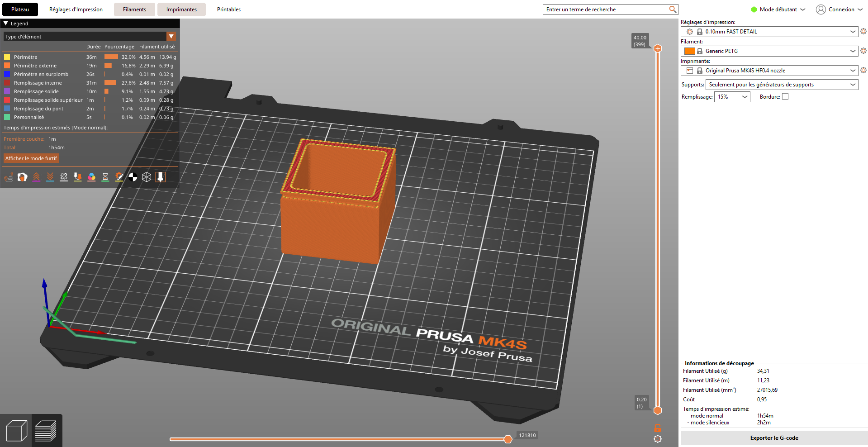
Task: Switch to the 3D editor view cube icon
Action: pyautogui.click(x=16, y=431)
